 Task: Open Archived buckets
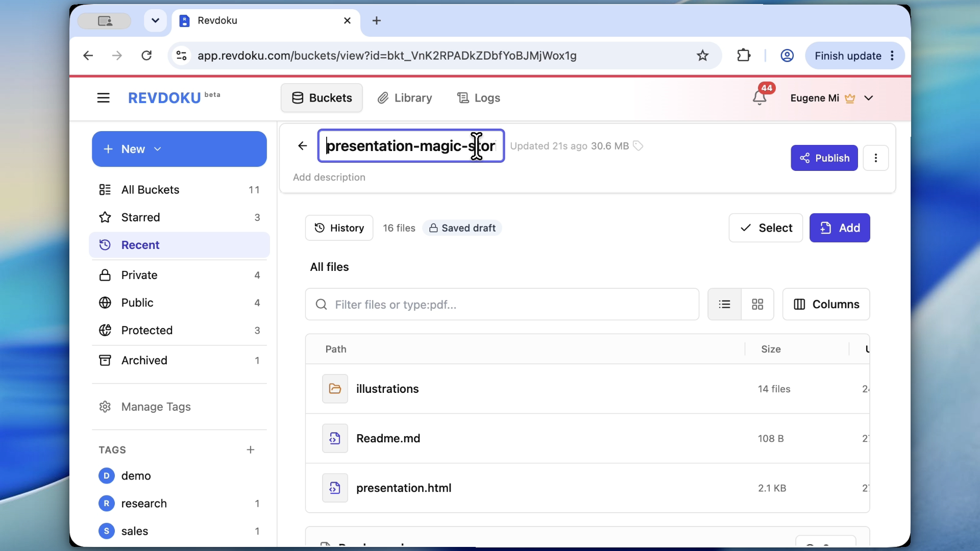[179, 360]
